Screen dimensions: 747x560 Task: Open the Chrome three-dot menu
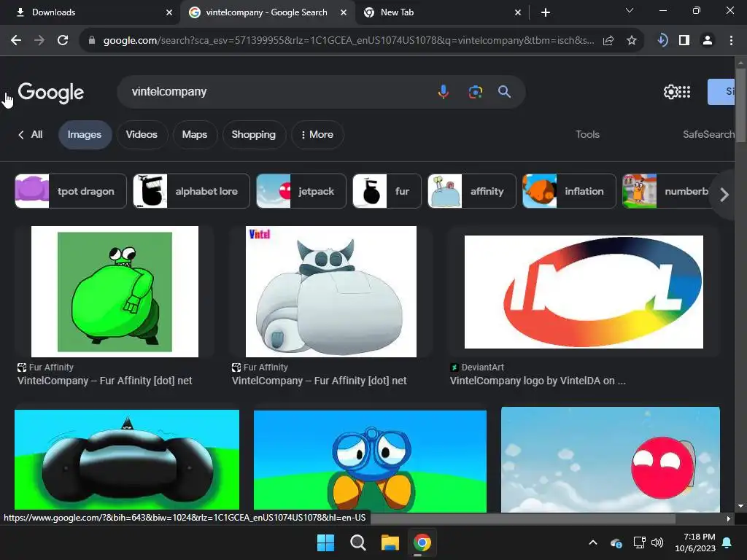point(731,41)
